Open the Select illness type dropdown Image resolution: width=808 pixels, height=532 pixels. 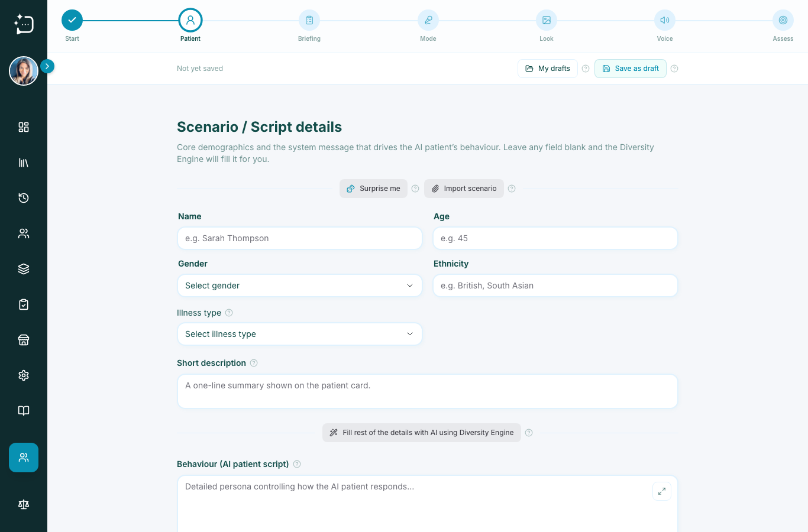coord(300,334)
